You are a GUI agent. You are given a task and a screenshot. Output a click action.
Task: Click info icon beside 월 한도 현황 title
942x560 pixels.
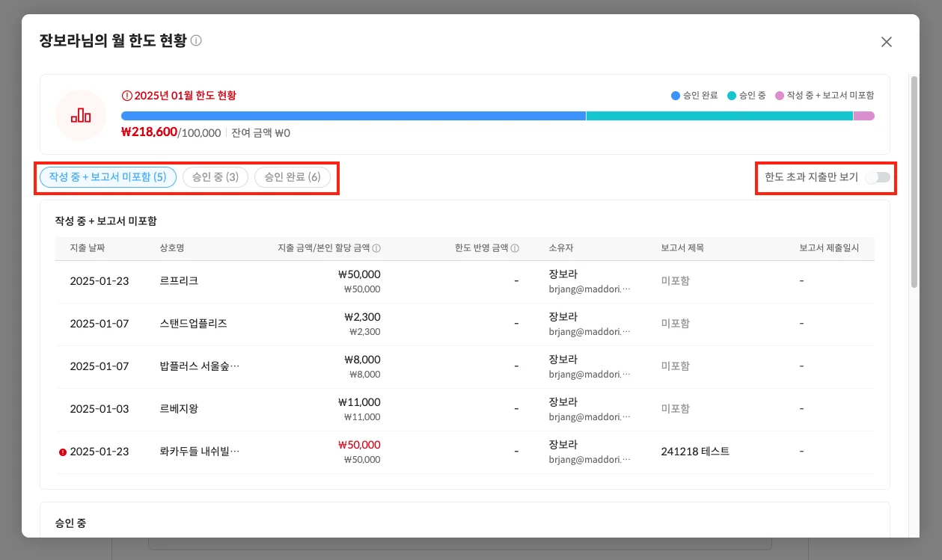196,41
